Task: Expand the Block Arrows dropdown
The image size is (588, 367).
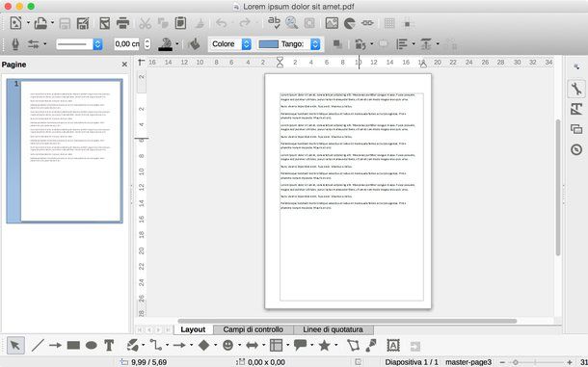Action: 263,345
